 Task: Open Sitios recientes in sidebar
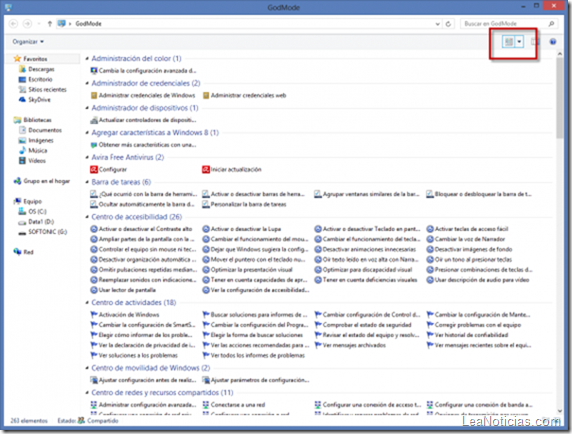43,89
